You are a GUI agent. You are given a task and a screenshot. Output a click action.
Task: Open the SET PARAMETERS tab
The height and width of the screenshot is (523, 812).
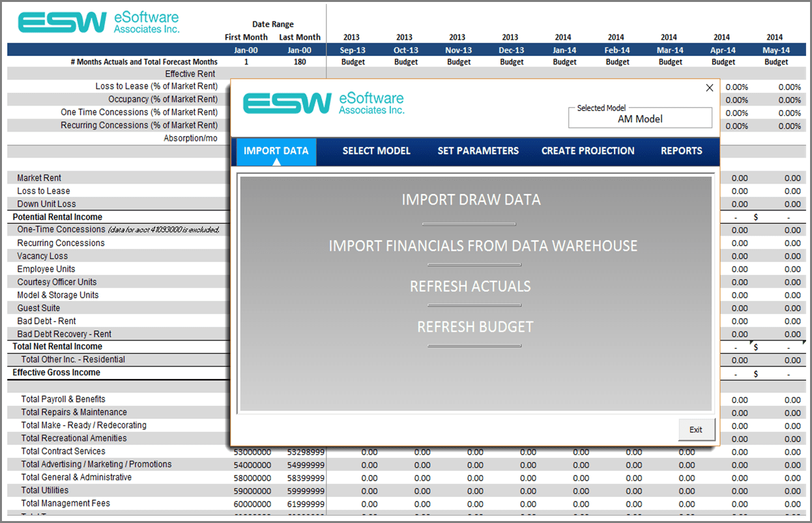coord(478,151)
